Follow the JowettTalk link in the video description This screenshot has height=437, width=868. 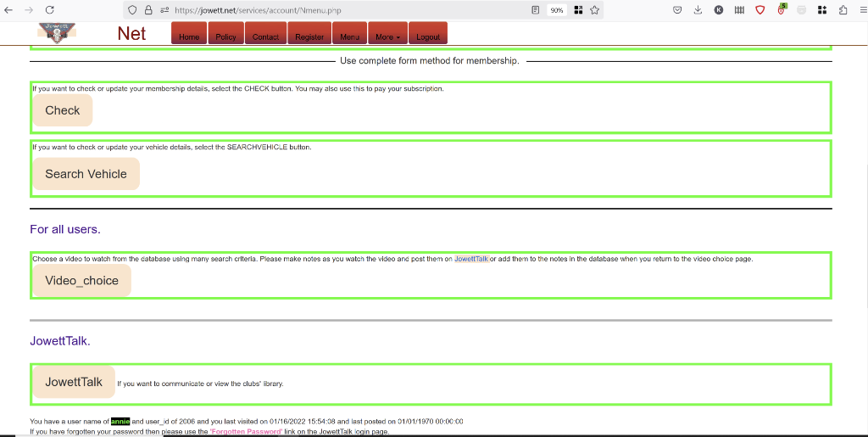click(x=471, y=259)
